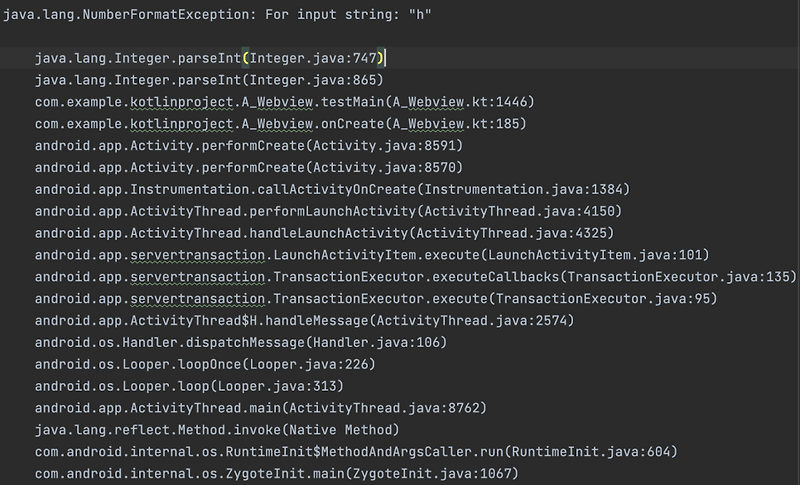
Task: Click the A_Webview.onCreate stack frame line
Action: pyautogui.click(x=281, y=124)
